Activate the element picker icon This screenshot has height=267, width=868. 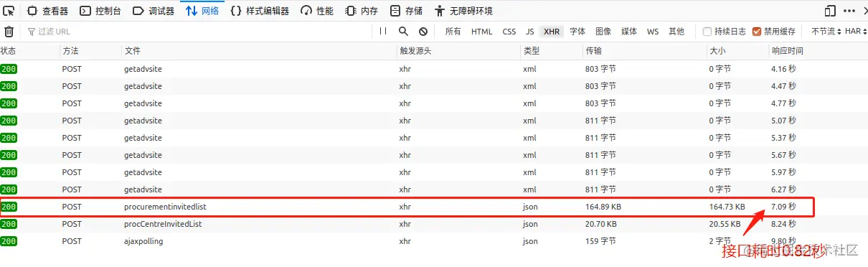tap(9, 11)
